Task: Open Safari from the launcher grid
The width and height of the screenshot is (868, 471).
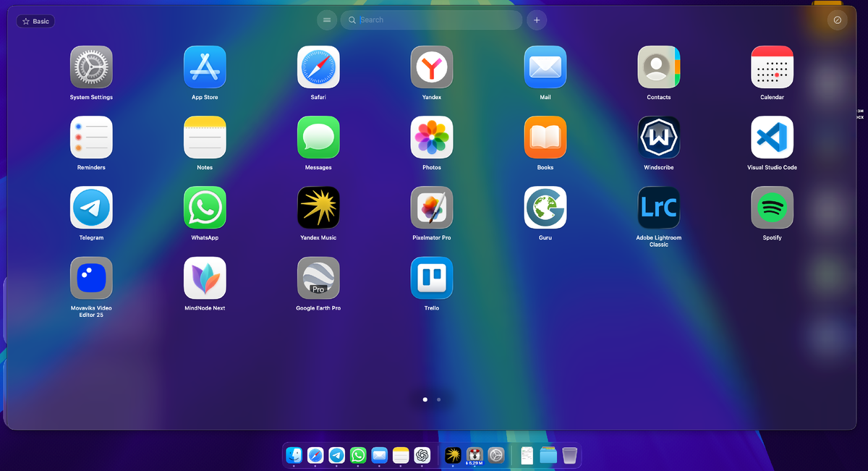Action: tap(318, 67)
